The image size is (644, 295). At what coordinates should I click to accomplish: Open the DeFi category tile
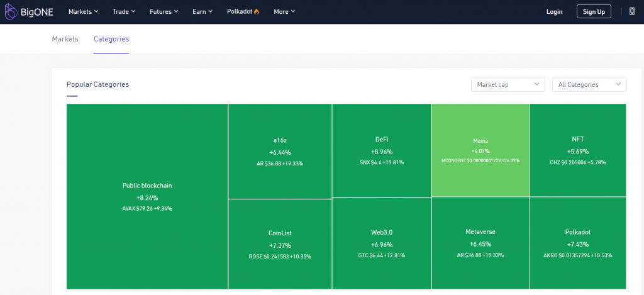click(x=382, y=150)
